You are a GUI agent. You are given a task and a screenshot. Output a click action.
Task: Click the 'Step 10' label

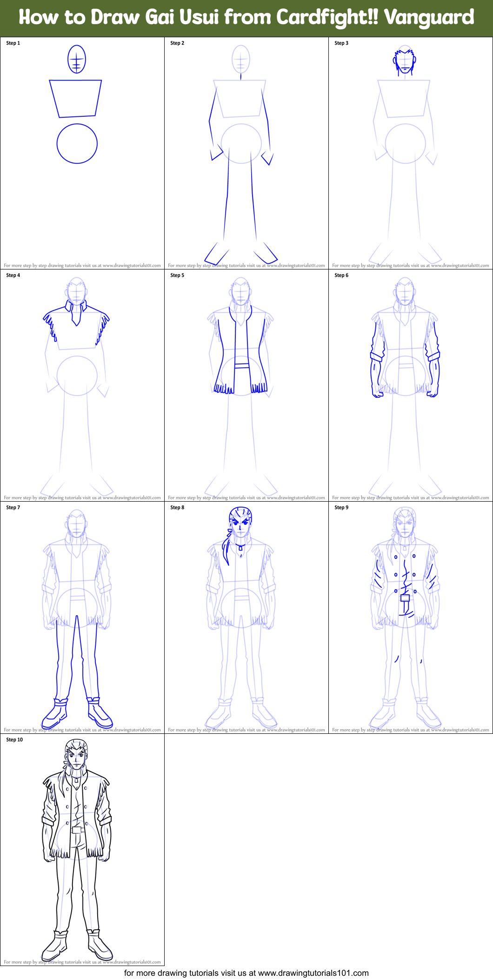(14, 739)
